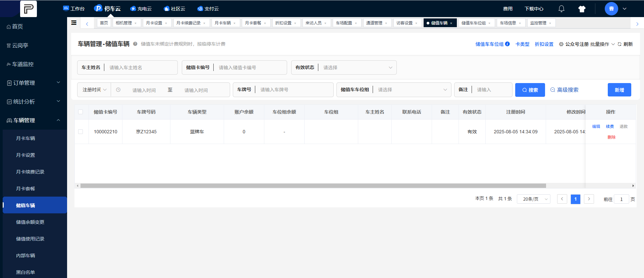This screenshot has width=644, height=278.
Task: Click the 新增 button
Action: [620, 90]
